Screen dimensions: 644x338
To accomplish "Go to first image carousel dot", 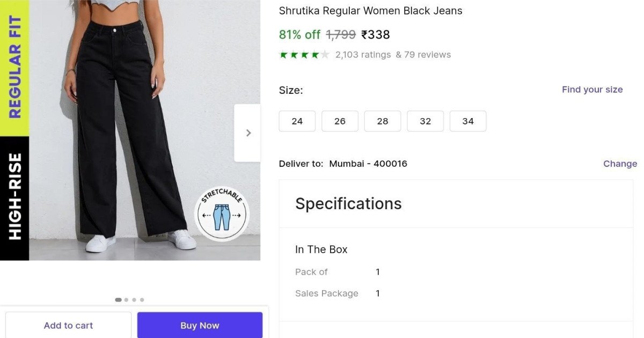I will coord(118,300).
